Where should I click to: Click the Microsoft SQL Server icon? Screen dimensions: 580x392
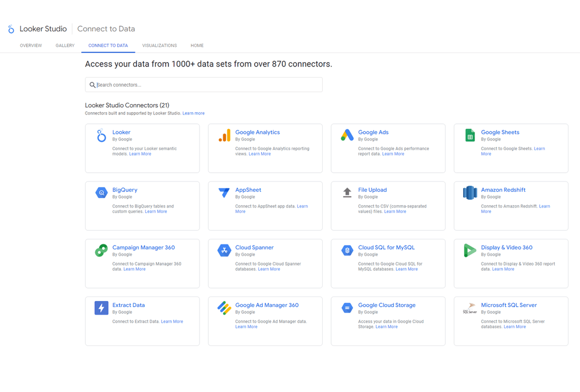pyautogui.click(x=470, y=308)
